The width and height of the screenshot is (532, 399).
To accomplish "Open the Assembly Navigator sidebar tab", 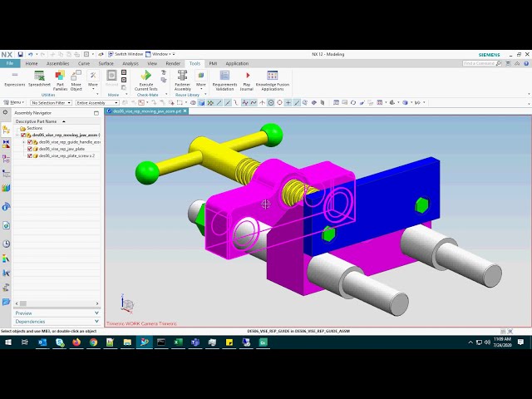I will pyautogui.click(x=6, y=130).
